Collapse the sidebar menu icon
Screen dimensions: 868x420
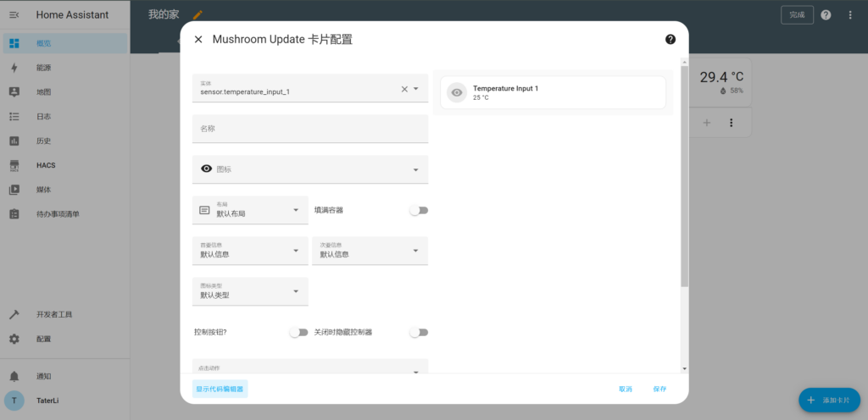(14, 15)
